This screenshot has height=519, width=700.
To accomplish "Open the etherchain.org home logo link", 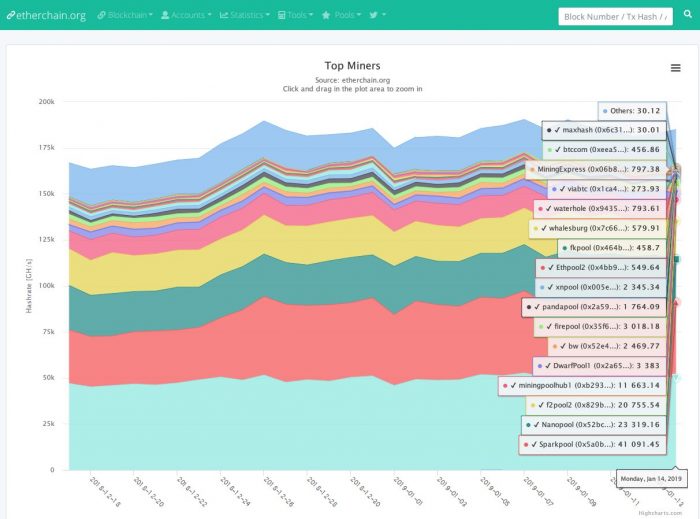I will coord(46,15).
